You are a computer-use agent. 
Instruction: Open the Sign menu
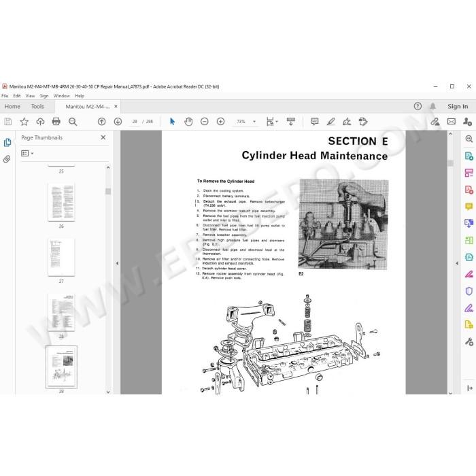(44, 96)
